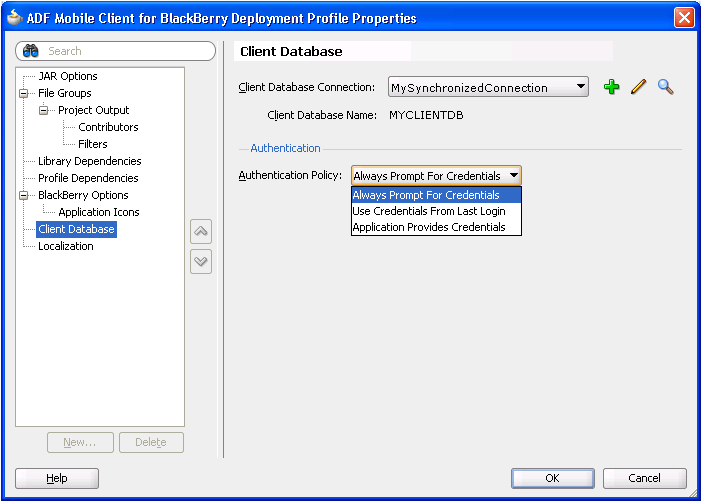The height and width of the screenshot is (501, 701).
Task: Open the Client Database Connection dropdown
Action: [x=581, y=87]
